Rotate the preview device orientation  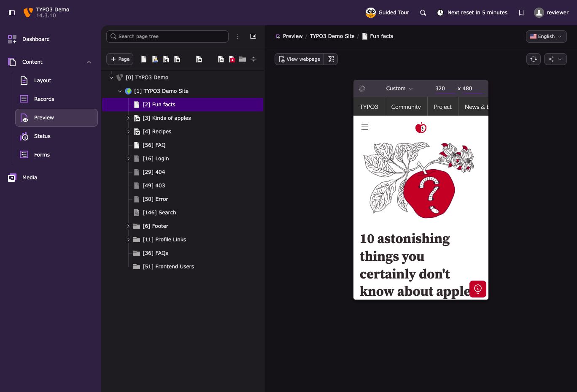[362, 89]
